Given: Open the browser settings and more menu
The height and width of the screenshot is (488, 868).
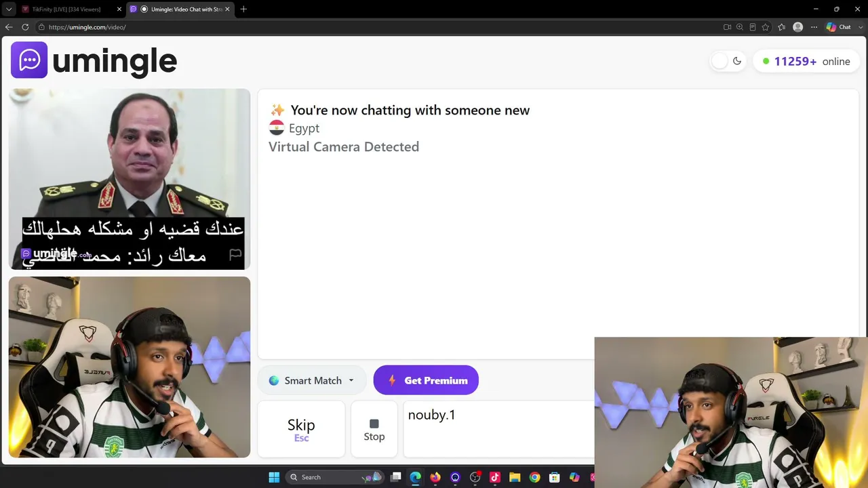Looking at the screenshot, I should 814,27.
